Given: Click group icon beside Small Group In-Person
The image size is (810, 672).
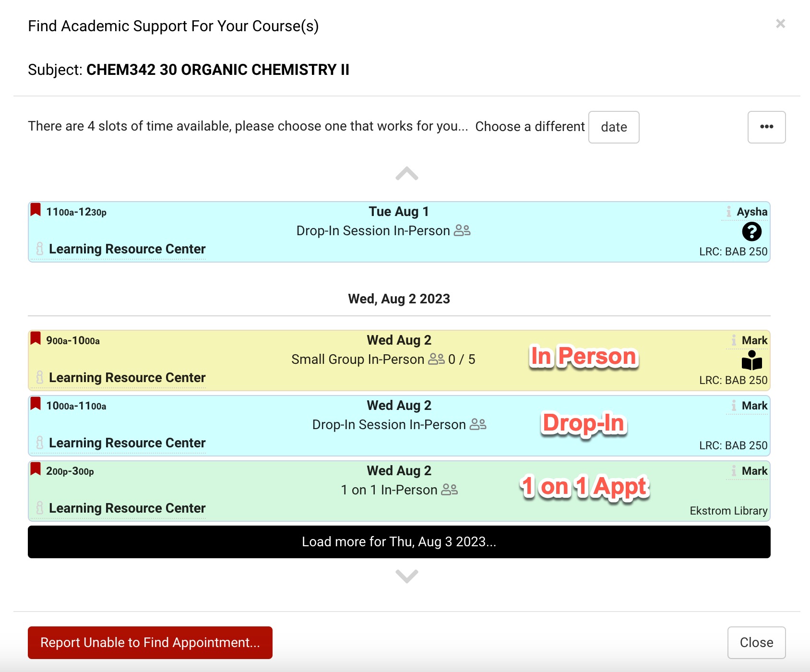Looking at the screenshot, I should pos(436,360).
